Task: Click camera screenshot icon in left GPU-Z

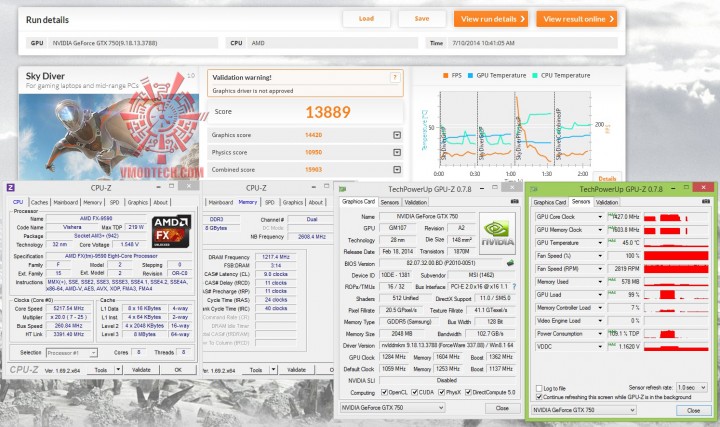Action: pos(514,201)
